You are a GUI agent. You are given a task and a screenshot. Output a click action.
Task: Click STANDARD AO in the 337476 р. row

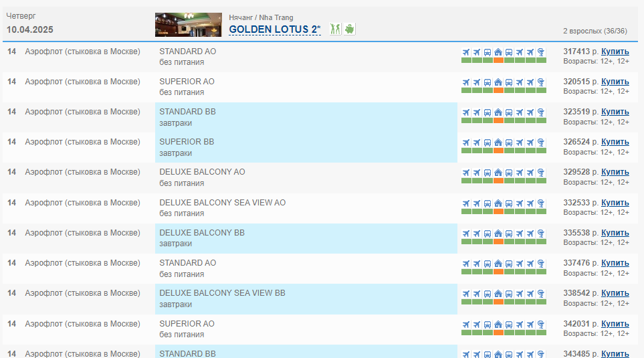[x=188, y=262]
